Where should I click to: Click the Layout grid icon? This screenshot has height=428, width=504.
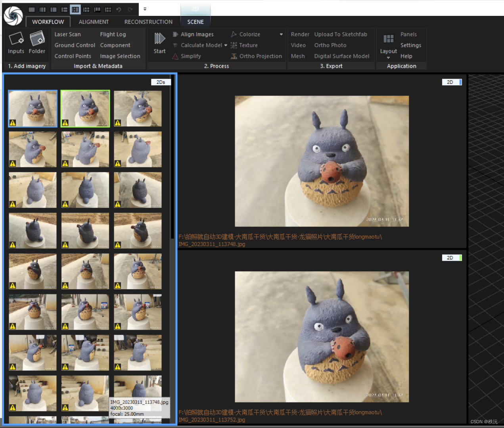tap(389, 38)
